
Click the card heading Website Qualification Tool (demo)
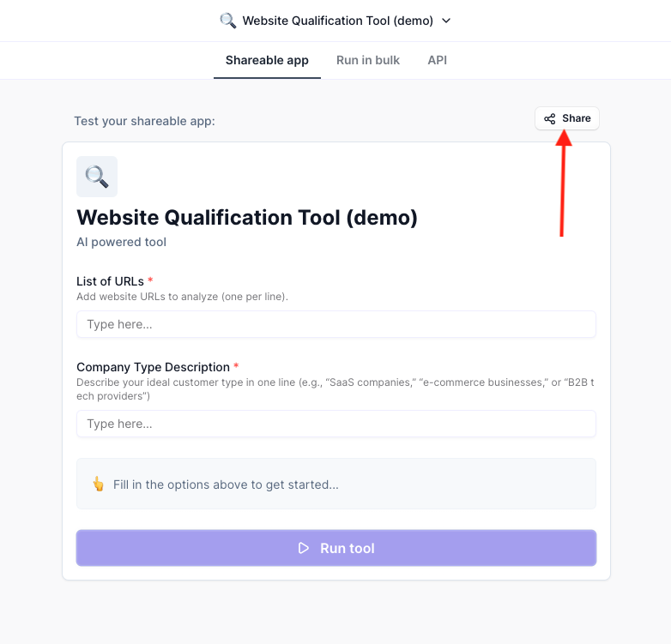pos(247,218)
